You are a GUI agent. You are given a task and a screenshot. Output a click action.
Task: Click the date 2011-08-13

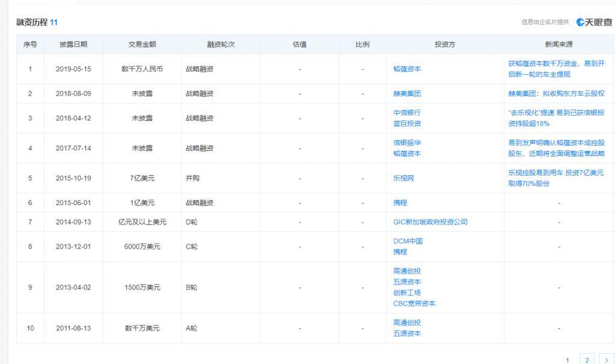pos(73,328)
